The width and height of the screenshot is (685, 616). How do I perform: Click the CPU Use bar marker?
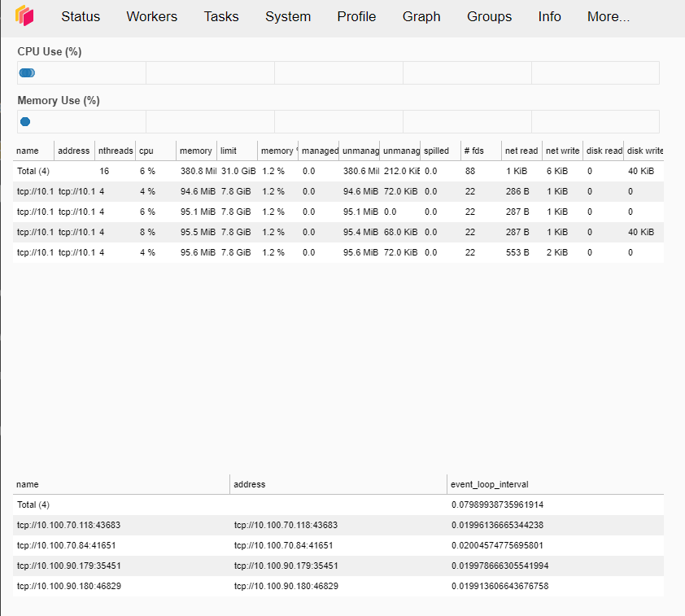click(x=27, y=72)
